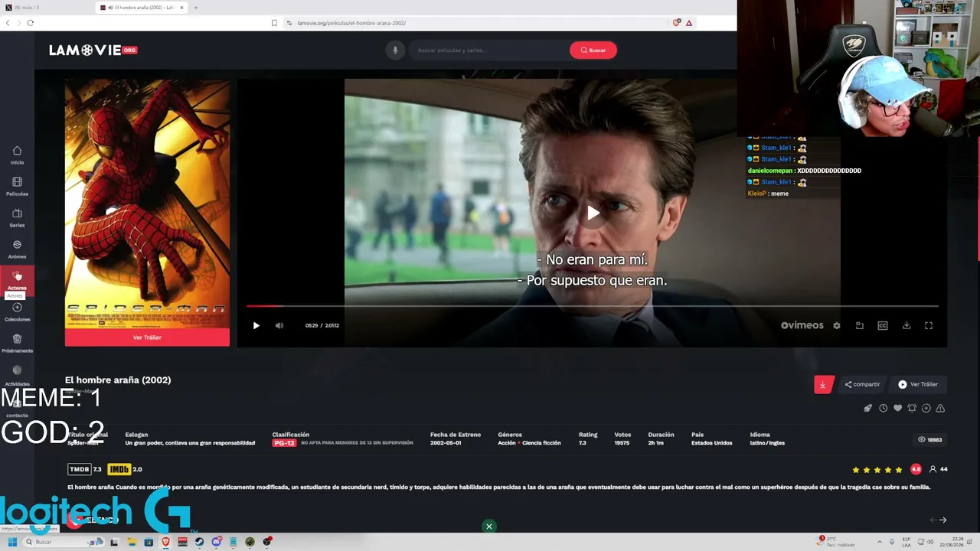Click the compartir share button

click(x=862, y=384)
